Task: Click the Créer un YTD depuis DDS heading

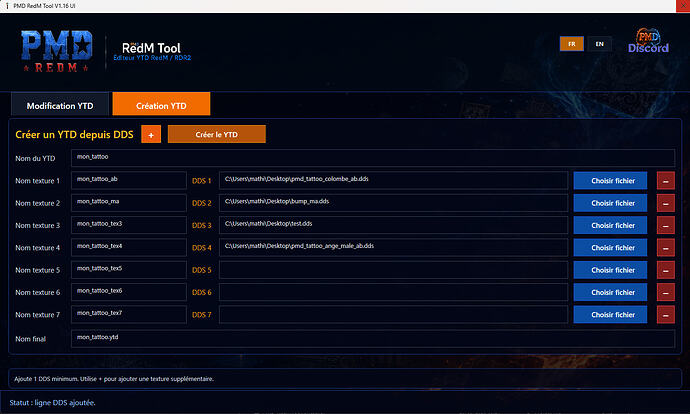Action: 74,135
